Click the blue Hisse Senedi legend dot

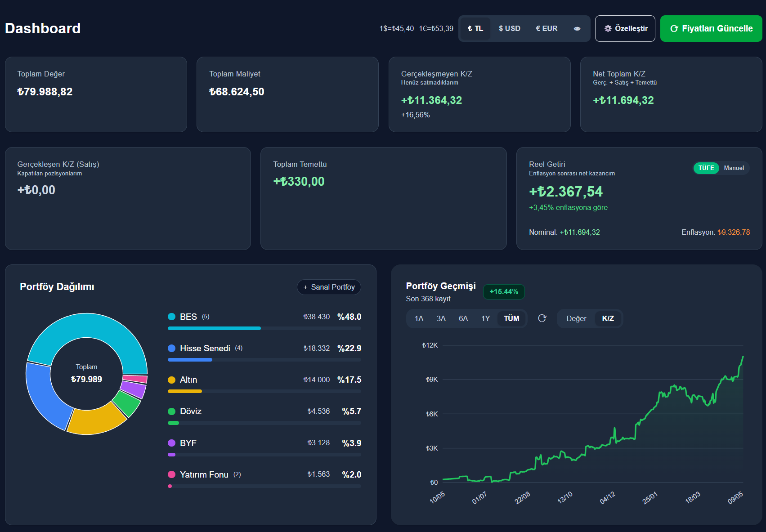pyautogui.click(x=171, y=348)
